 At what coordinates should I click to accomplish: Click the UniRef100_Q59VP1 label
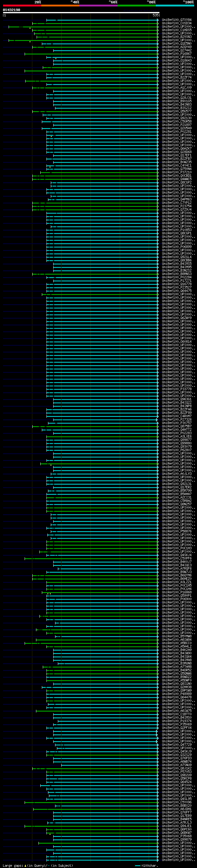coord(177,596)
